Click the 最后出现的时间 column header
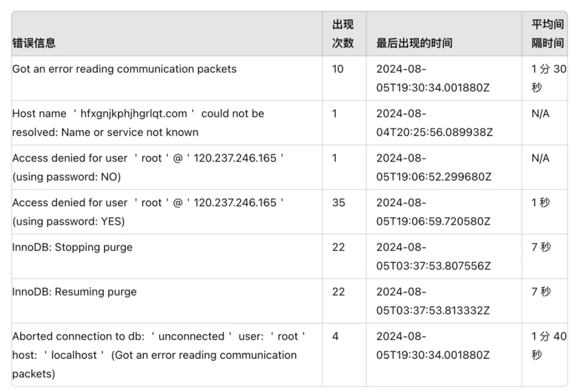 [414, 43]
